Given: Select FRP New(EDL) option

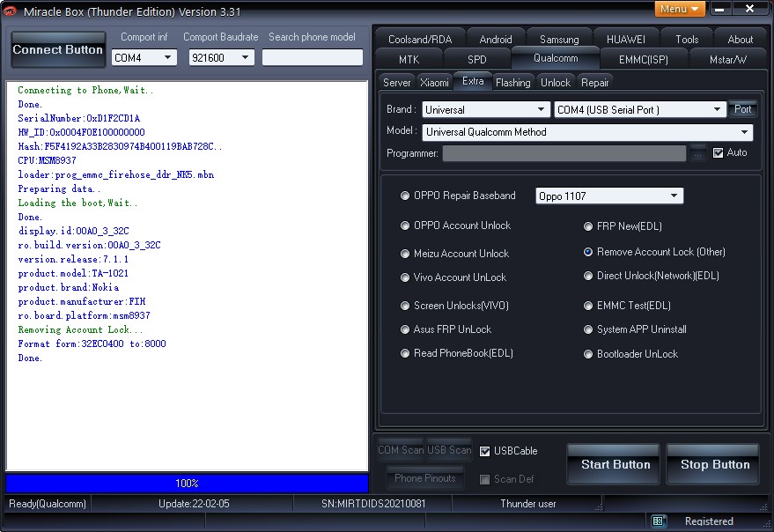Looking at the screenshot, I should tap(588, 226).
